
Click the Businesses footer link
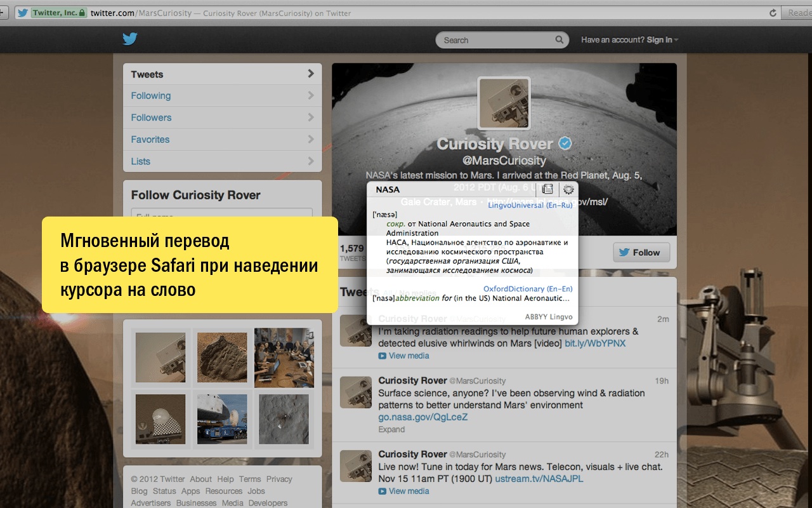coord(197,503)
